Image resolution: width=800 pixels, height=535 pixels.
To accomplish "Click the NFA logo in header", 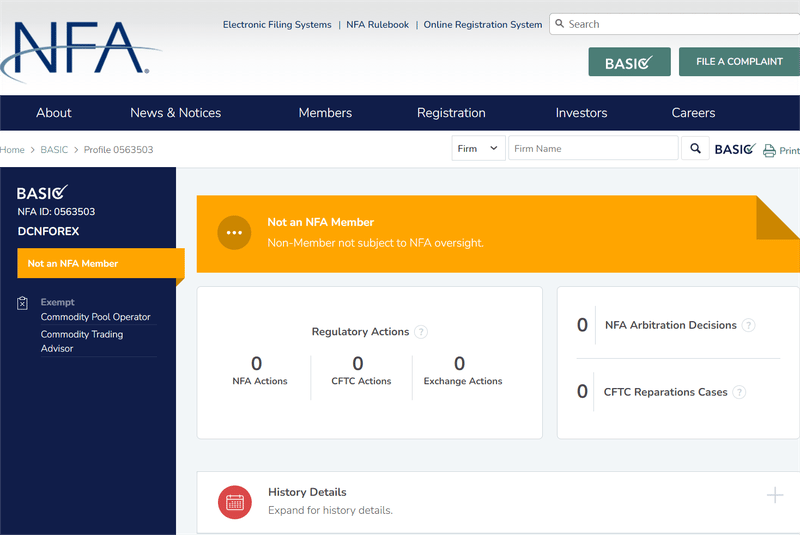I will pyautogui.click(x=81, y=51).
